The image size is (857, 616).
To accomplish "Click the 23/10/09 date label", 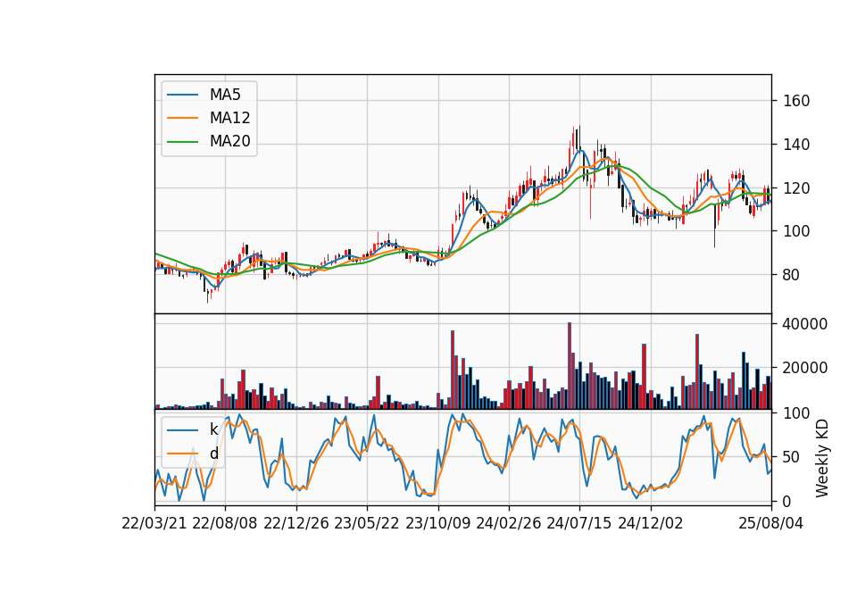I will pyautogui.click(x=437, y=524).
